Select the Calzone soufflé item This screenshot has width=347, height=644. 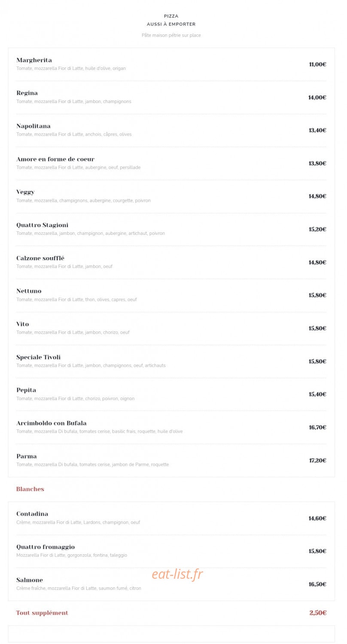[x=40, y=258]
